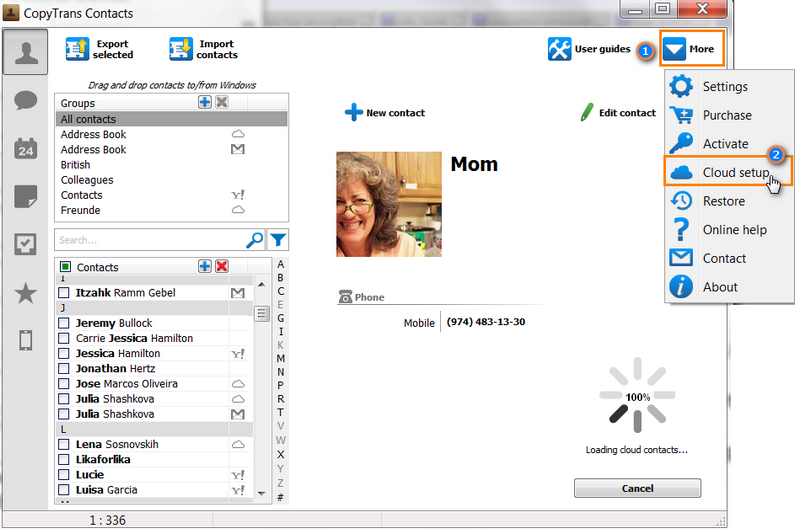The width and height of the screenshot is (795, 529).
Task: Check Lena Sosnovskih checkbox
Action: (x=64, y=444)
